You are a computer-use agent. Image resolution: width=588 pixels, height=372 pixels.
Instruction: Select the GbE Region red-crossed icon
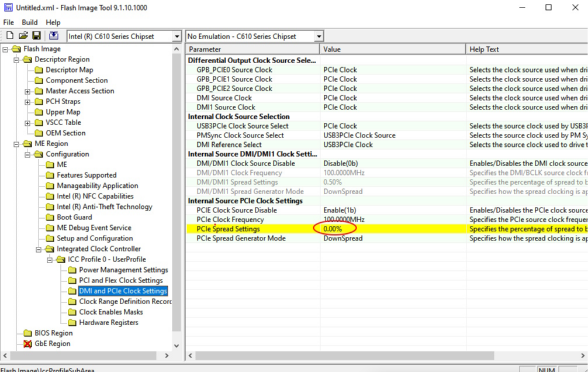pyautogui.click(x=27, y=343)
